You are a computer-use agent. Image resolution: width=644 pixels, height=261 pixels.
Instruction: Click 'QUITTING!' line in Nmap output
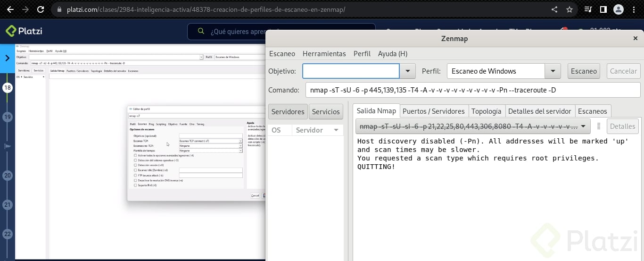click(376, 167)
